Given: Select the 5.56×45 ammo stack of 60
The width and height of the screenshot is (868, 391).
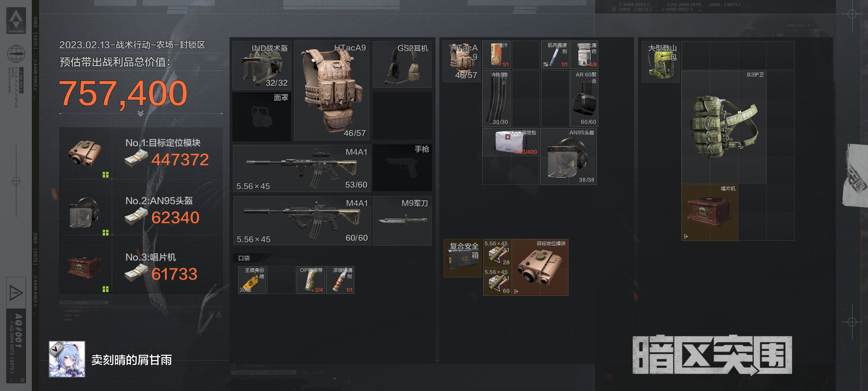Looking at the screenshot, I should (x=497, y=281).
